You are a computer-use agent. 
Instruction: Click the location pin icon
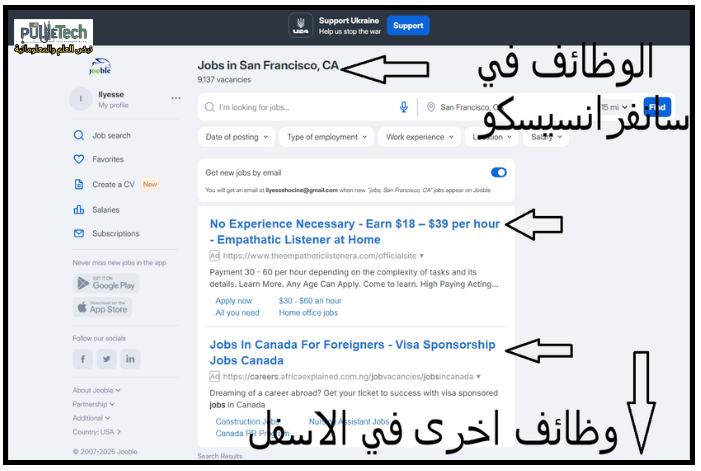pyautogui.click(x=431, y=107)
